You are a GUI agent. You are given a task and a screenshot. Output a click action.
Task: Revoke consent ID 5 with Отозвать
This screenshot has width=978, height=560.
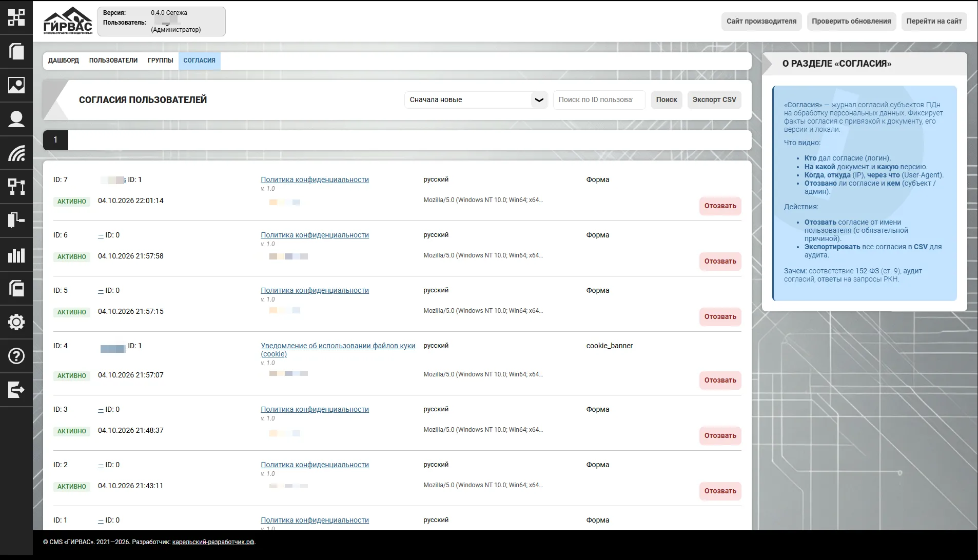[720, 316]
